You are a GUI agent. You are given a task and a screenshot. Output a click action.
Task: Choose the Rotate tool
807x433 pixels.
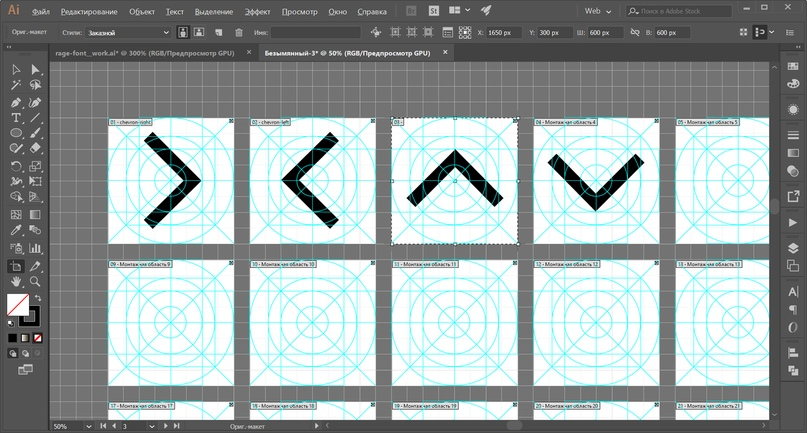click(16, 166)
